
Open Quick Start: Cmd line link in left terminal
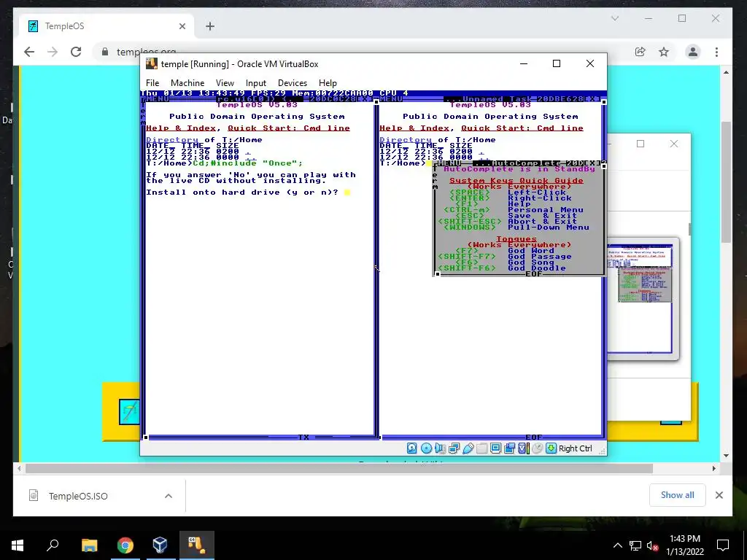tap(289, 128)
